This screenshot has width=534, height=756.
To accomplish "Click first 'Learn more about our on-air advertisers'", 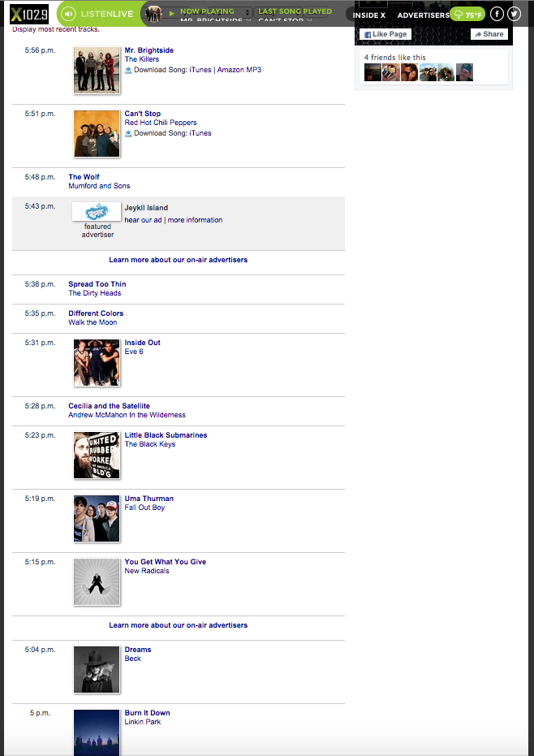I will click(x=179, y=259).
